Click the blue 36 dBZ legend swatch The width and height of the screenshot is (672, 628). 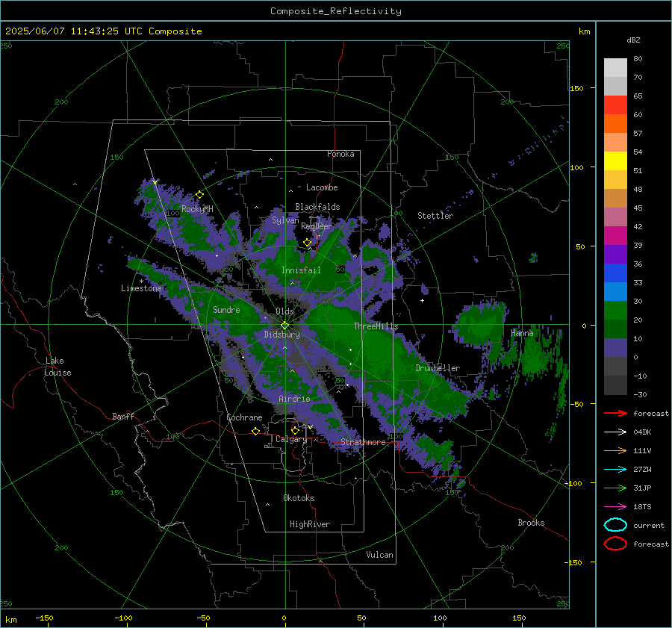(615, 273)
